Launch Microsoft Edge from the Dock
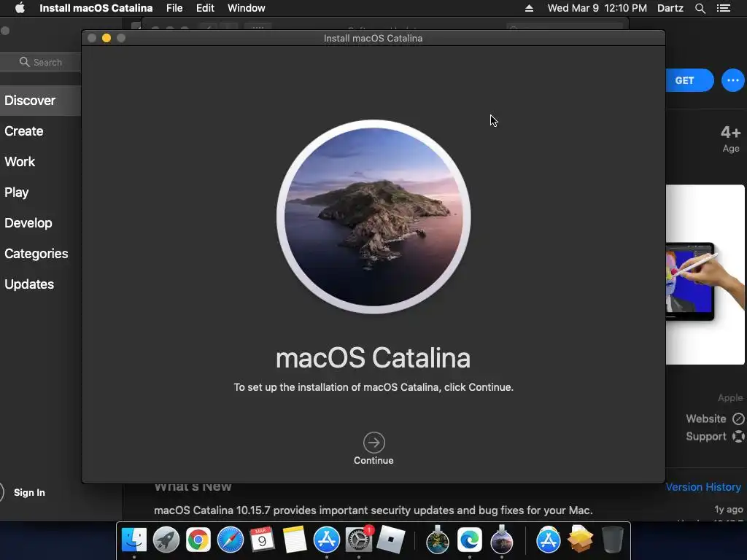The height and width of the screenshot is (560, 747). [x=470, y=540]
